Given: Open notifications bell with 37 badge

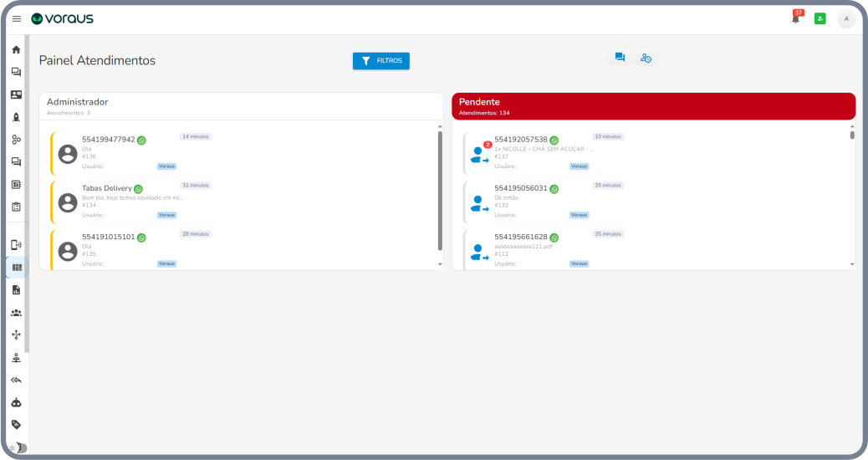Looking at the screenshot, I should [795, 19].
